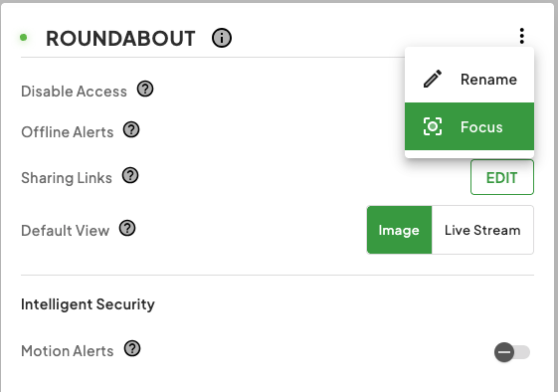The height and width of the screenshot is (392, 558).
Task: Click the focus frame icon in menu
Action: coord(433,126)
